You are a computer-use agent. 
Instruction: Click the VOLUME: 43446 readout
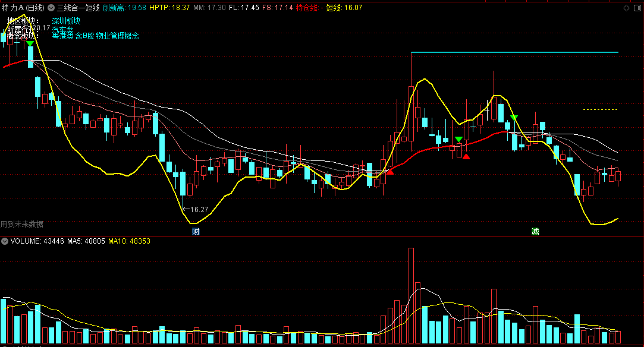click(37, 241)
